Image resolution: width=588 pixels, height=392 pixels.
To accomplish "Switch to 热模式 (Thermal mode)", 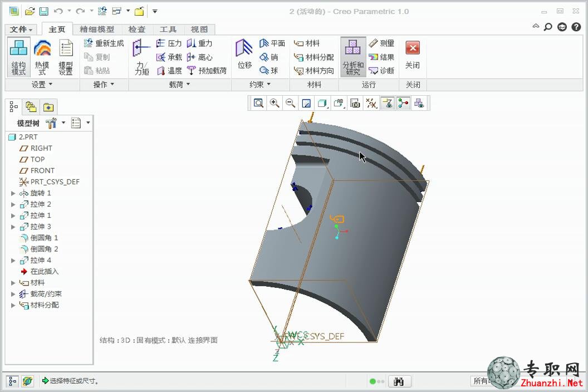I will pyautogui.click(x=42, y=57).
